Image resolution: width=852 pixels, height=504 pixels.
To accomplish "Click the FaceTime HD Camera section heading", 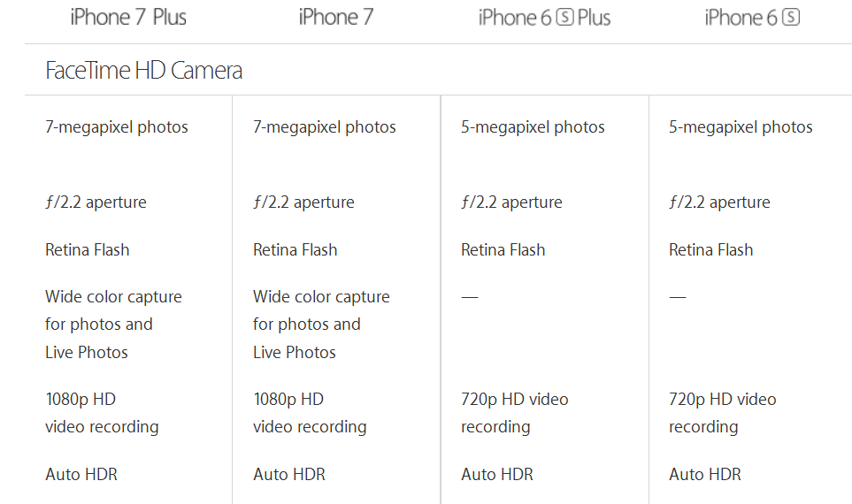I will click(x=143, y=71).
